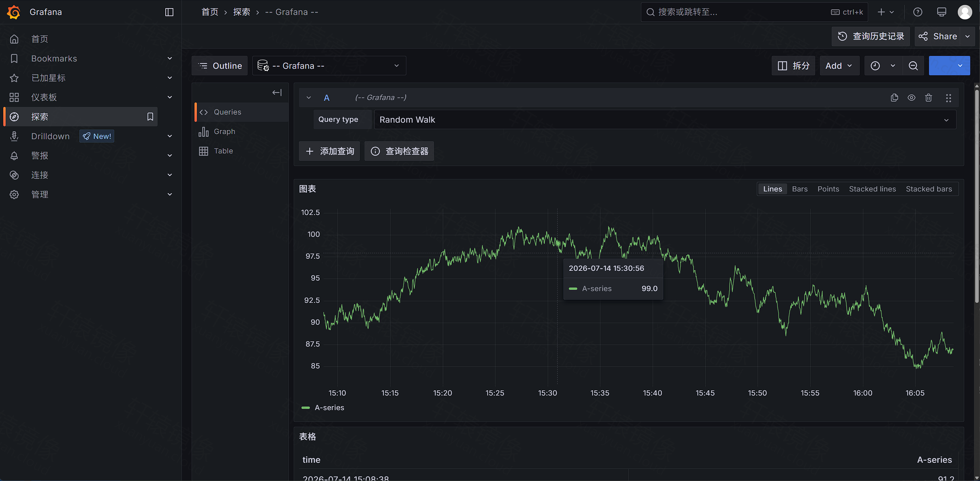Image resolution: width=980 pixels, height=481 pixels.
Task: Click the A-series table column header
Action: 934,460
